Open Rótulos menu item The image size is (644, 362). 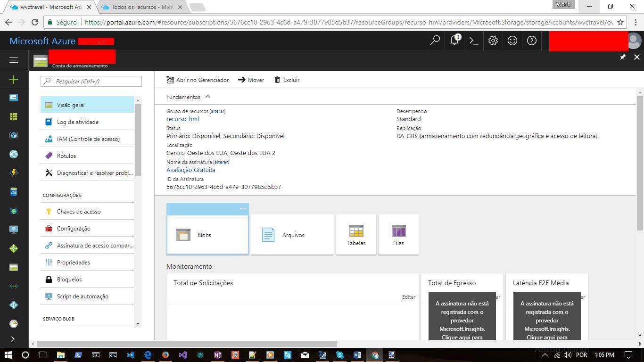click(87, 156)
